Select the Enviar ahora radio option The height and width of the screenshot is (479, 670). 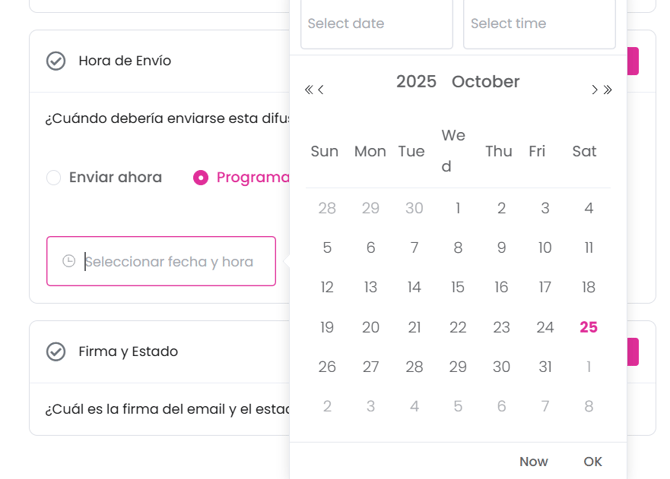pyautogui.click(x=54, y=178)
